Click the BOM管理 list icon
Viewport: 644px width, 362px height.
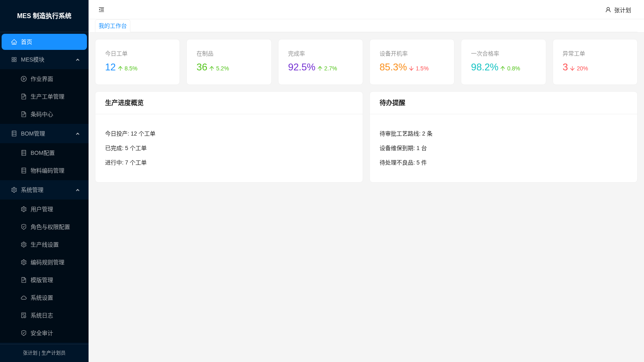pos(14,134)
